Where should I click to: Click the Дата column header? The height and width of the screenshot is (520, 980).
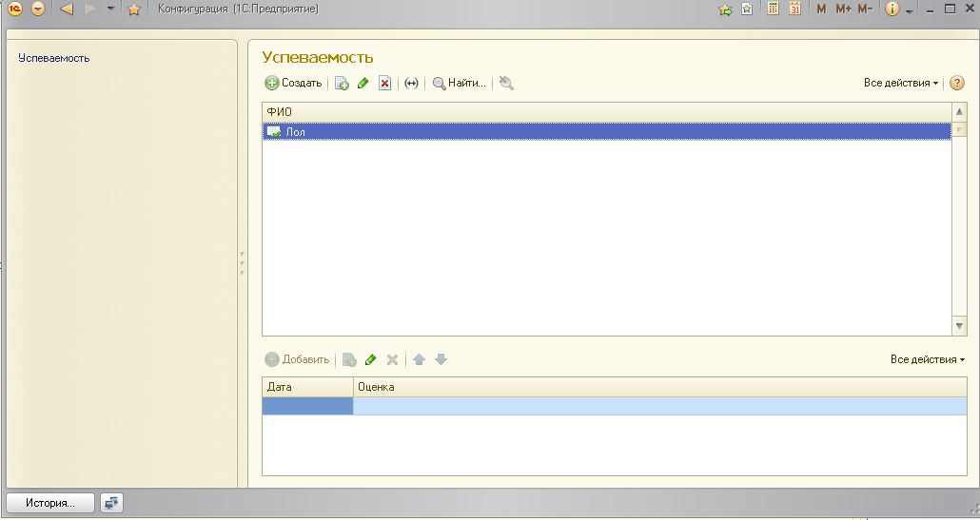coord(307,387)
